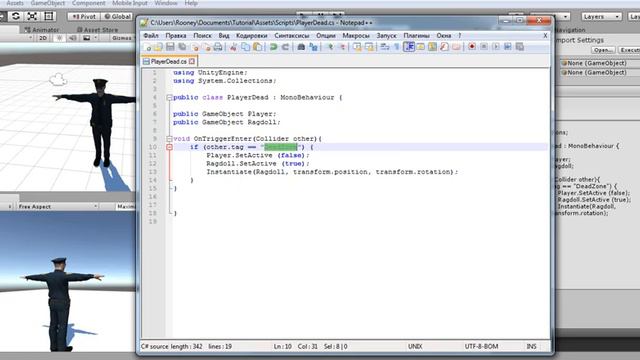Viewport: 640px width, 360px height.
Task: Cut selection with the scissors icon
Action: coord(233,47)
